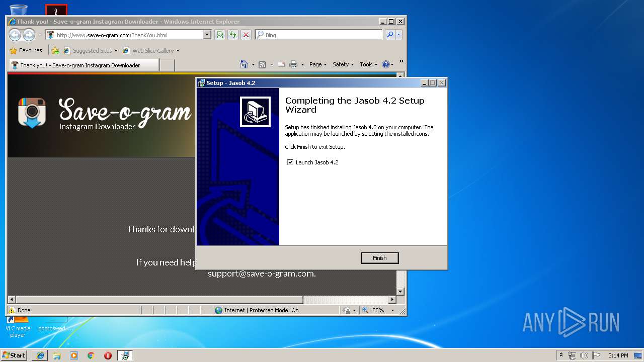The height and width of the screenshot is (362, 644).
Task: Click RSS Feeds icon
Action: (262, 64)
